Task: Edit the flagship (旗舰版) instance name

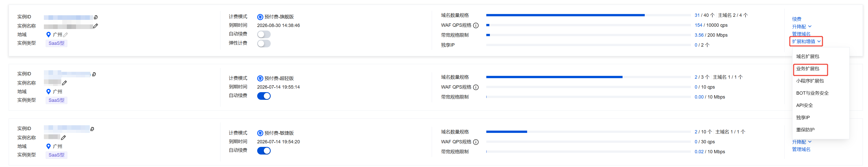Action: click(96, 26)
